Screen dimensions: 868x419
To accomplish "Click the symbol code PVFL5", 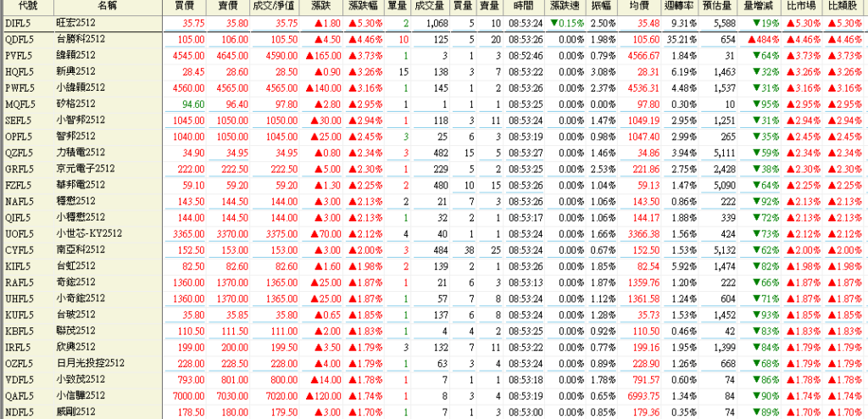I will (x=19, y=55).
